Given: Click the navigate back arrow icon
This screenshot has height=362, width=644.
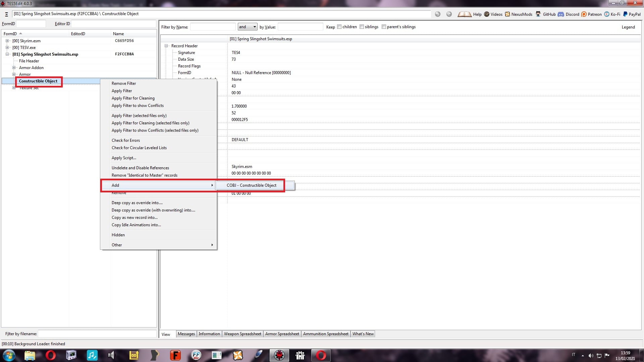Looking at the screenshot, I should tap(438, 14).
